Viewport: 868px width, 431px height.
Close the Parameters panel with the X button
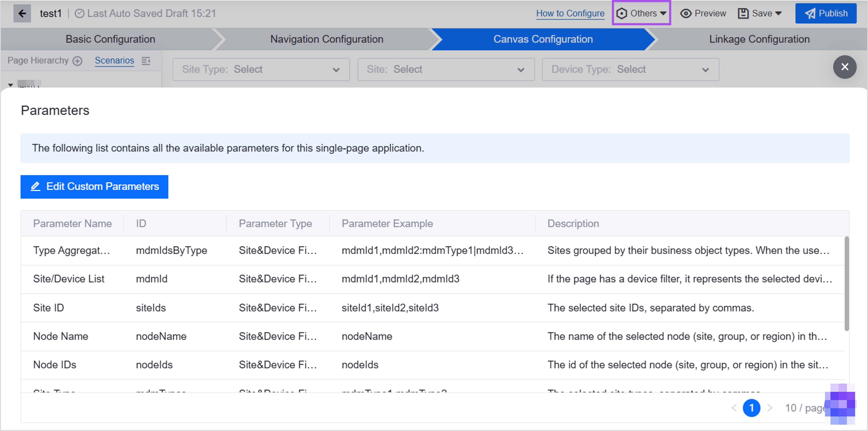(x=844, y=67)
